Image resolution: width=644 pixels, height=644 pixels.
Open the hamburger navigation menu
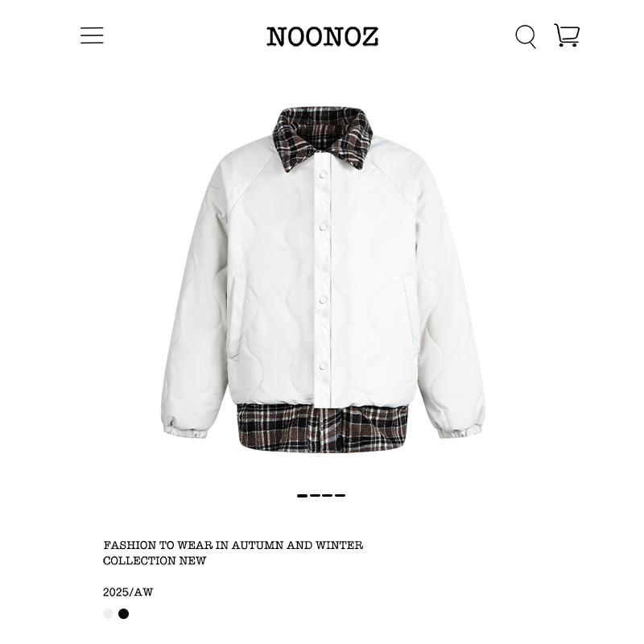[92, 35]
